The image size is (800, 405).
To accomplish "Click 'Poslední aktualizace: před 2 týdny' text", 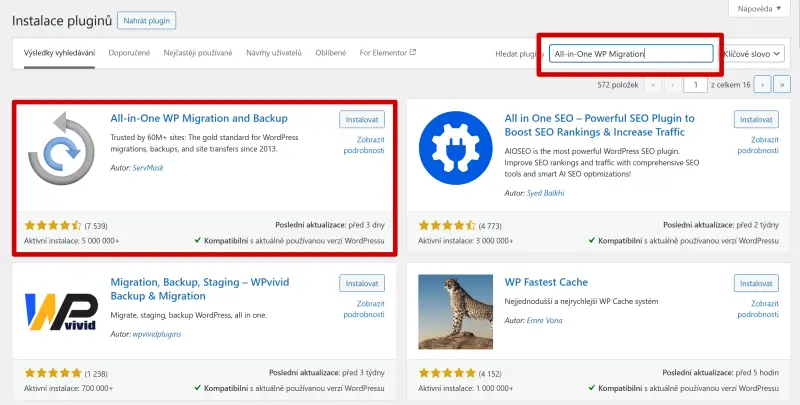I will [721, 225].
